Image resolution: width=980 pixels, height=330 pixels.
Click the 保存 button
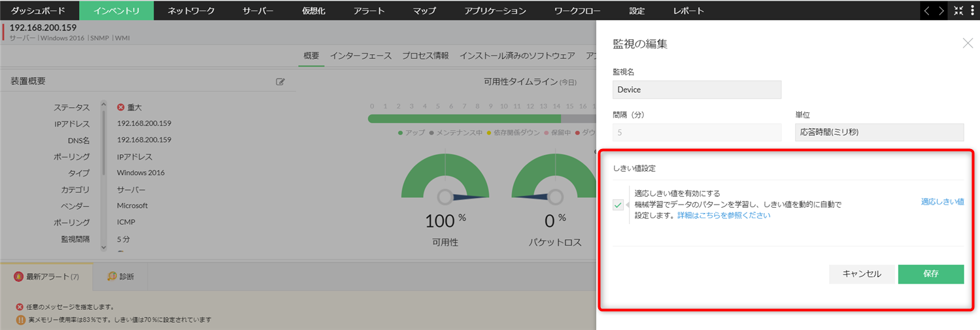coord(931,274)
